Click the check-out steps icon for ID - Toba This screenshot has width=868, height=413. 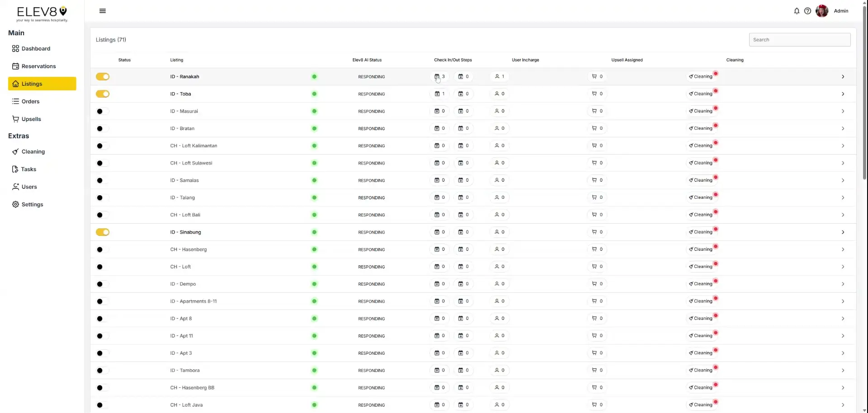(462, 94)
